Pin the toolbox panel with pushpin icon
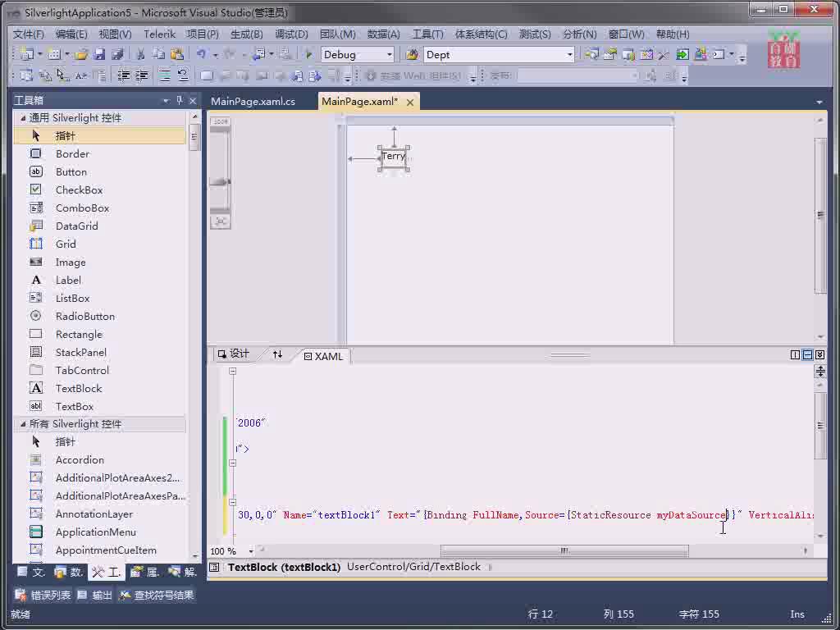The height and width of the screenshot is (630, 840). [x=180, y=100]
